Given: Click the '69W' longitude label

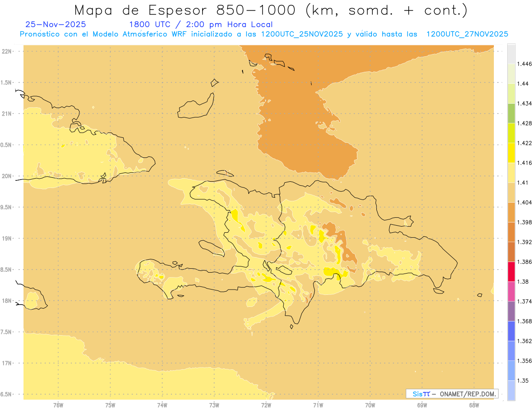Looking at the screenshot, I should pyautogui.click(x=422, y=405).
